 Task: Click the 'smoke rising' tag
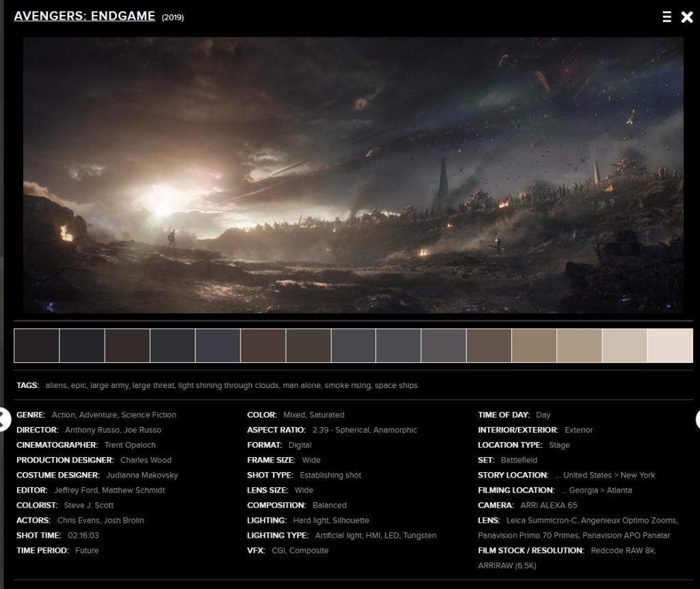[348, 385]
